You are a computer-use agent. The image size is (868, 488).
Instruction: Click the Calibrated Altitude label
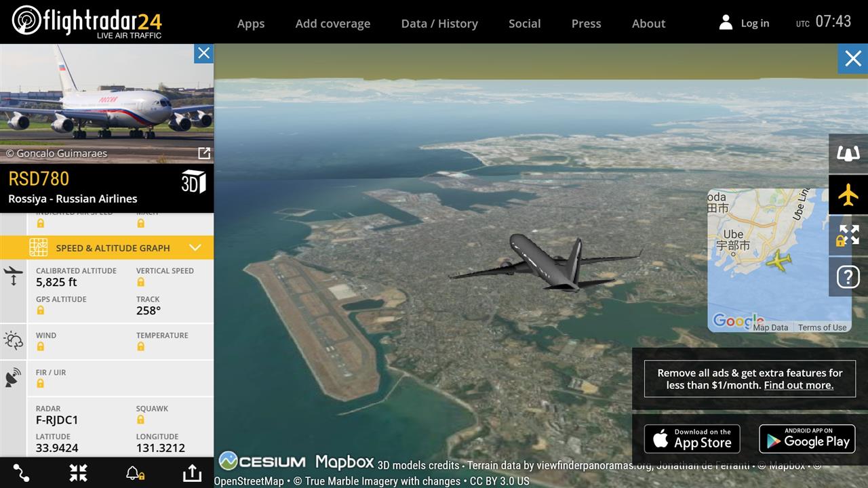click(76, 270)
